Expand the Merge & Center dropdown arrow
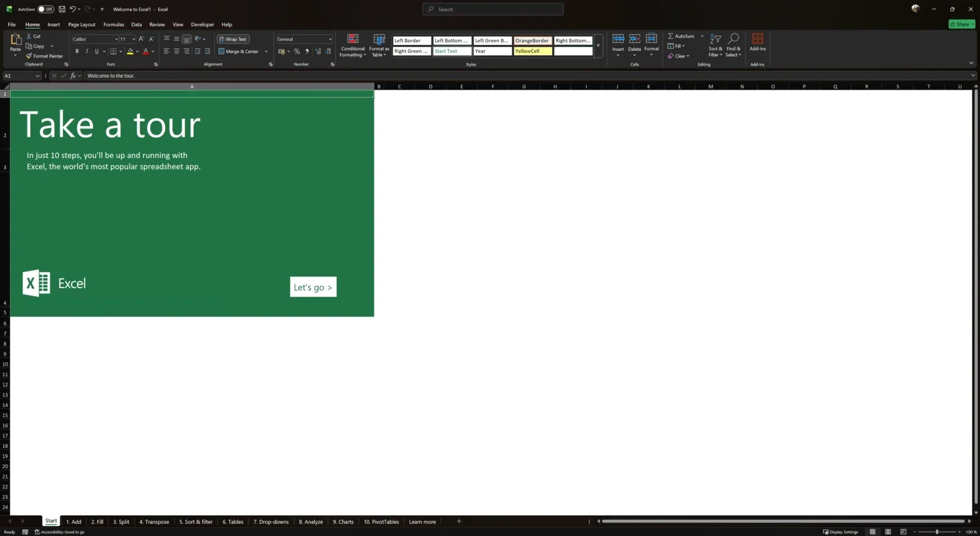980x536 pixels. point(266,52)
